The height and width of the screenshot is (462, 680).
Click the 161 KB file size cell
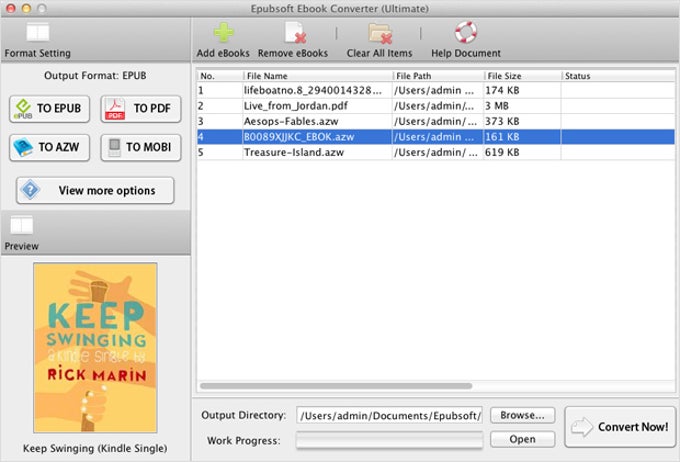coord(523,137)
